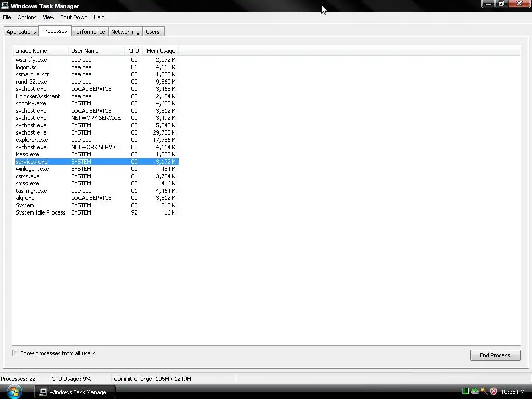Click the Task Manager CPU meter tray icon

point(465,391)
